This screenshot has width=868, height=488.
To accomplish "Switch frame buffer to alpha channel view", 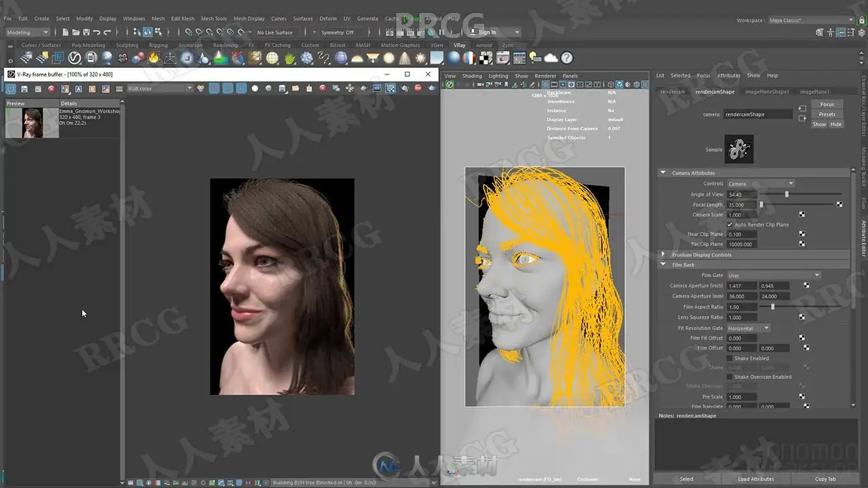I will pyautogui.click(x=255, y=89).
